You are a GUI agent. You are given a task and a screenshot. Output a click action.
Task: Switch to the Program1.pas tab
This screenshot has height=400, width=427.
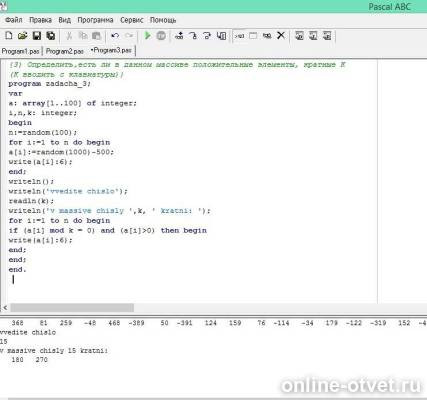point(20,51)
